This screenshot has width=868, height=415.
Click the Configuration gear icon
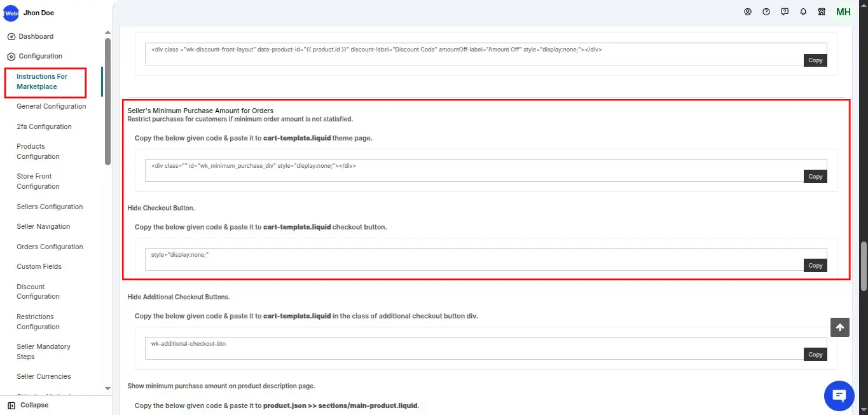coord(11,57)
